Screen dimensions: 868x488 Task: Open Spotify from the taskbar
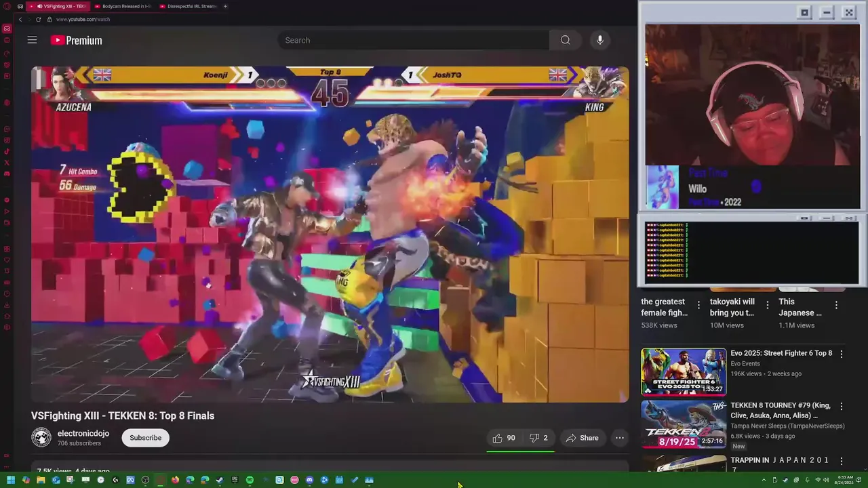tap(250, 480)
